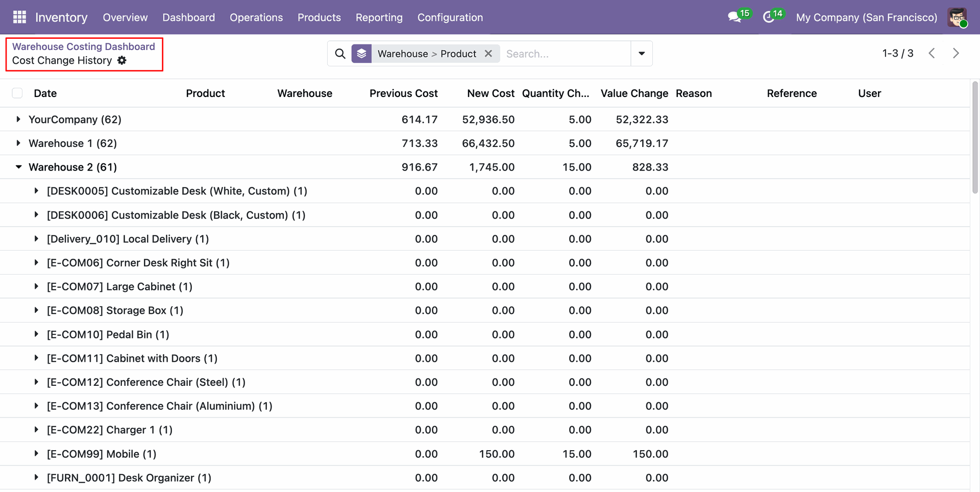Go to the next page arrow
Screen dimensions: 980x492
(956, 53)
